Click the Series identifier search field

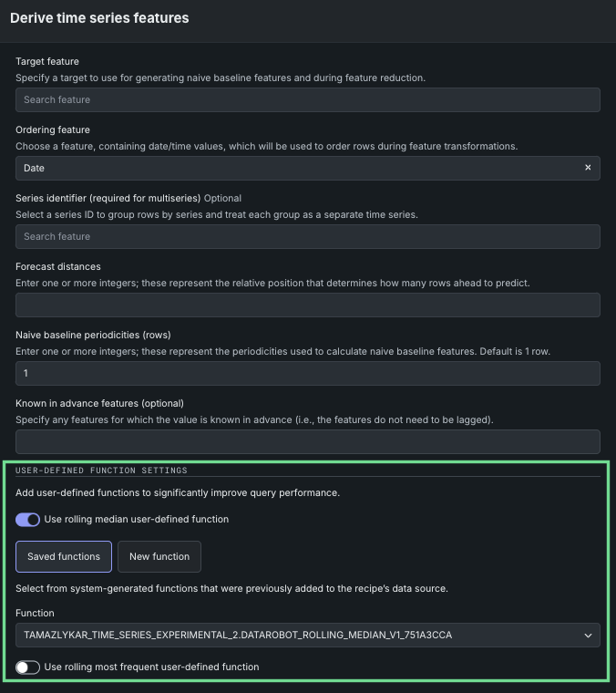[307, 236]
